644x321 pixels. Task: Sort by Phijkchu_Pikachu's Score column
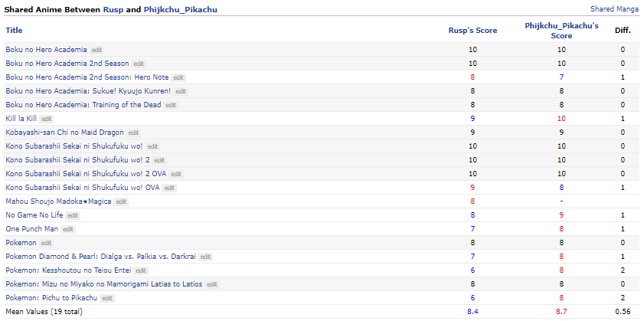(x=561, y=31)
